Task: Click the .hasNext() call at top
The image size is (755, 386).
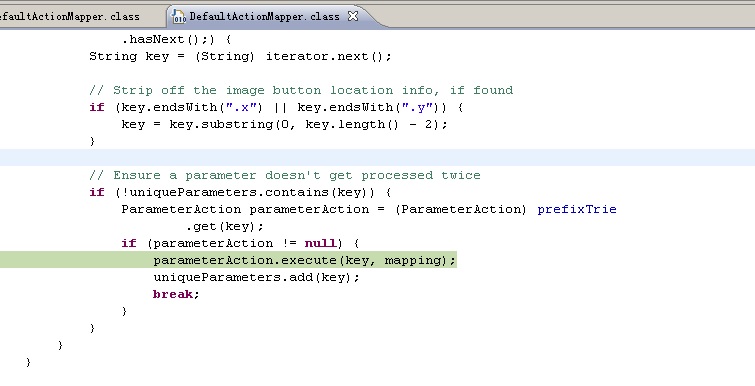Action: coord(168,39)
